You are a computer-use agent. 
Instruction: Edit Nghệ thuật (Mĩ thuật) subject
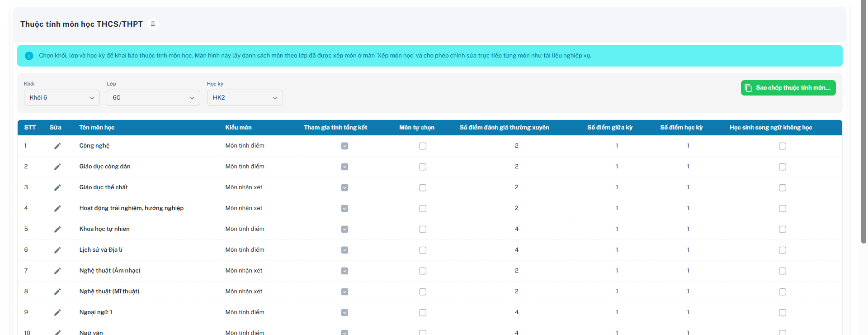(57, 292)
